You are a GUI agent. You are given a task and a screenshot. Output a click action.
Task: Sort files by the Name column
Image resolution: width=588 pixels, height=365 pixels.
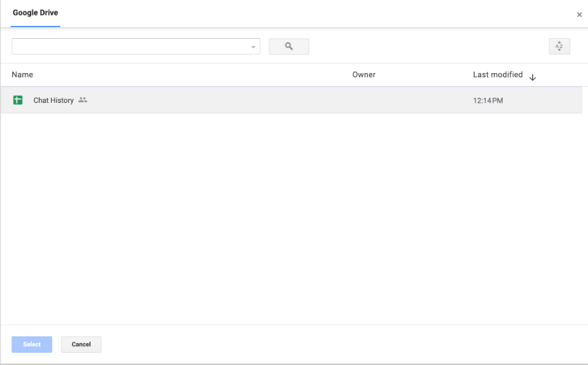click(22, 74)
